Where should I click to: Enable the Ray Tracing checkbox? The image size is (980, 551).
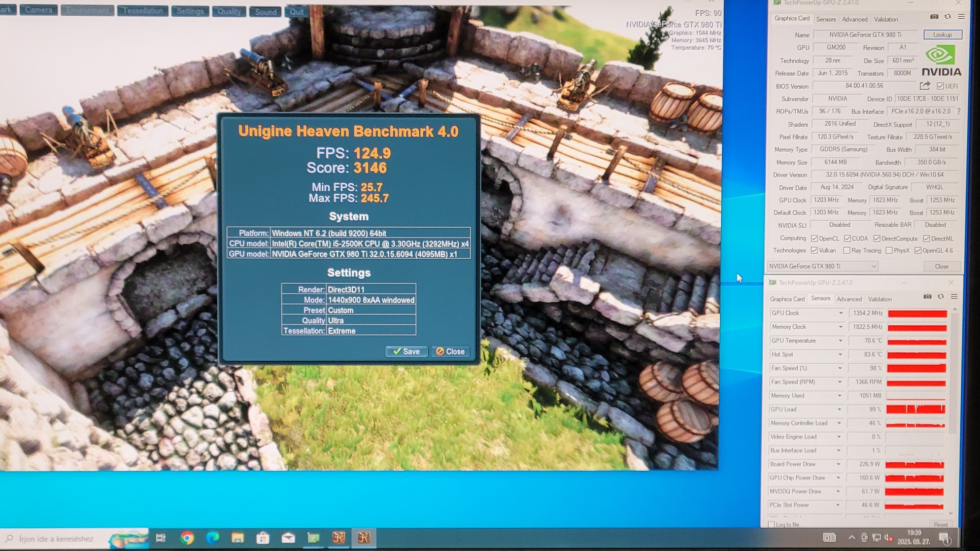click(847, 251)
